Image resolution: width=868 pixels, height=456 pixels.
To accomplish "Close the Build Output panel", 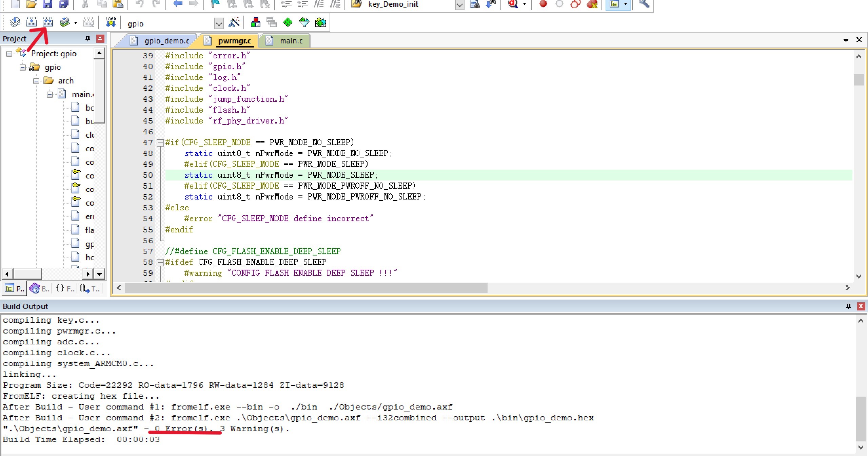I will (x=861, y=306).
